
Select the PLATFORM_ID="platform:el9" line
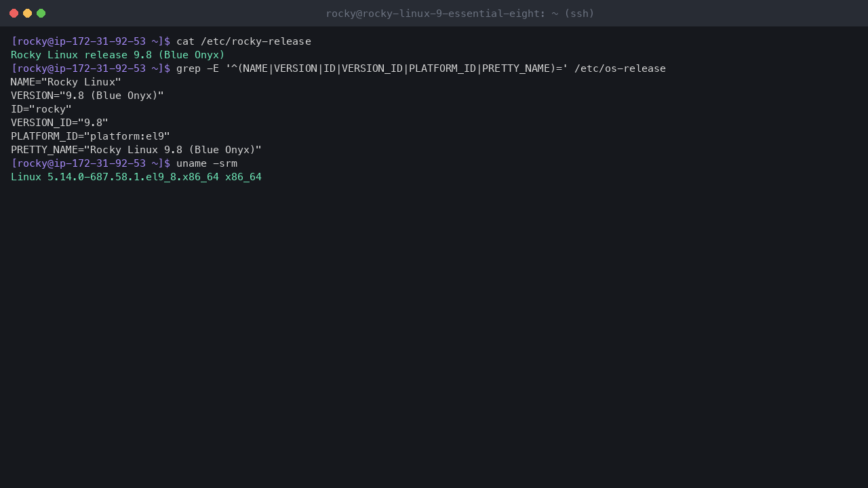click(x=90, y=136)
